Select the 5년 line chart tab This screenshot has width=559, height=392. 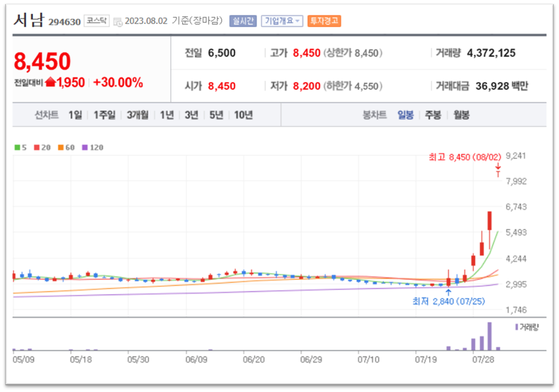click(x=216, y=115)
